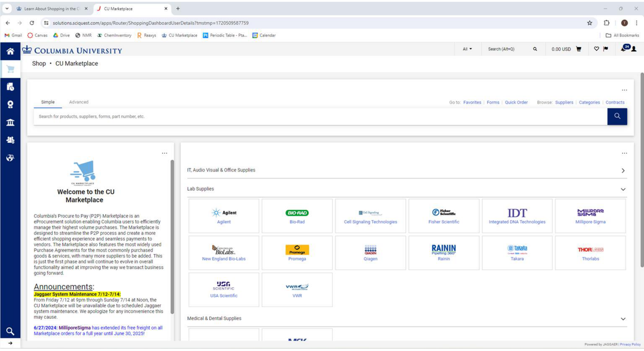Open the shopping cart sidebar icon
The image size is (644, 351).
click(x=10, y=69)
